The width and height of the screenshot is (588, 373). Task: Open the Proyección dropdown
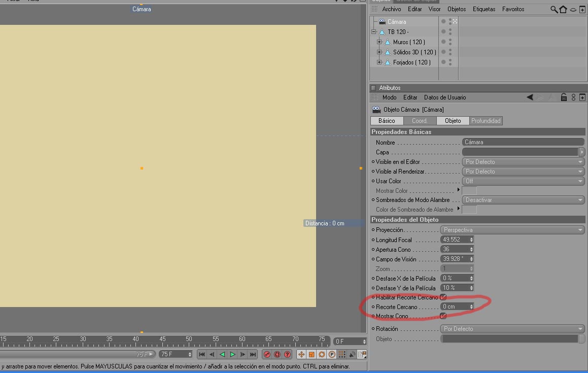(512, 230)
